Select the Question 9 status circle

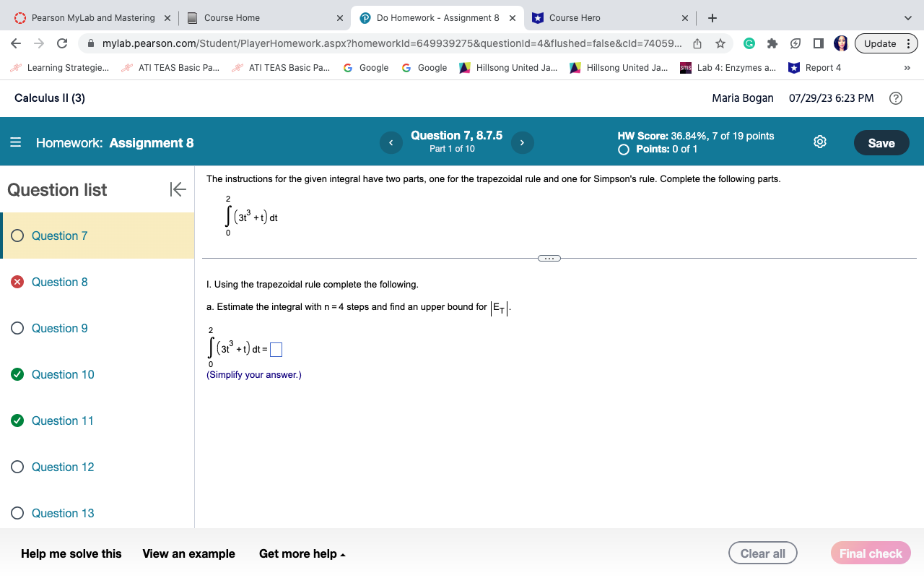17,327
